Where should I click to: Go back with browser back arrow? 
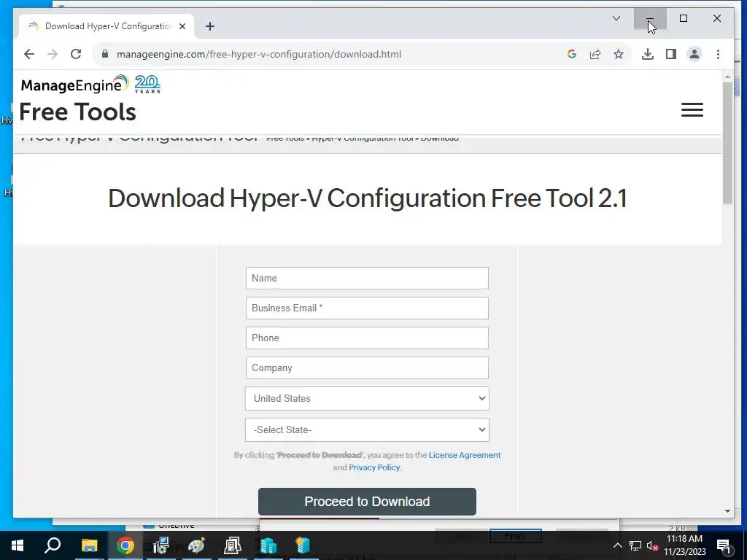[29, 54]
